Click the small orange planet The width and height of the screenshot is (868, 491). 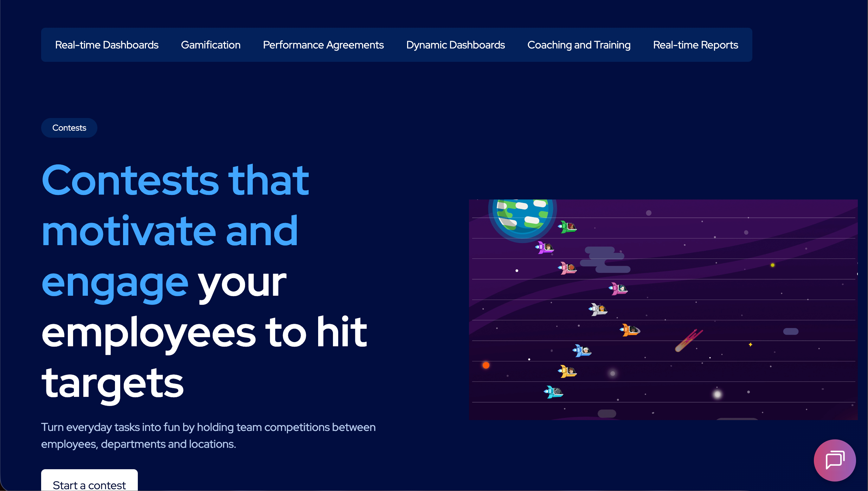tap(486, 365)
